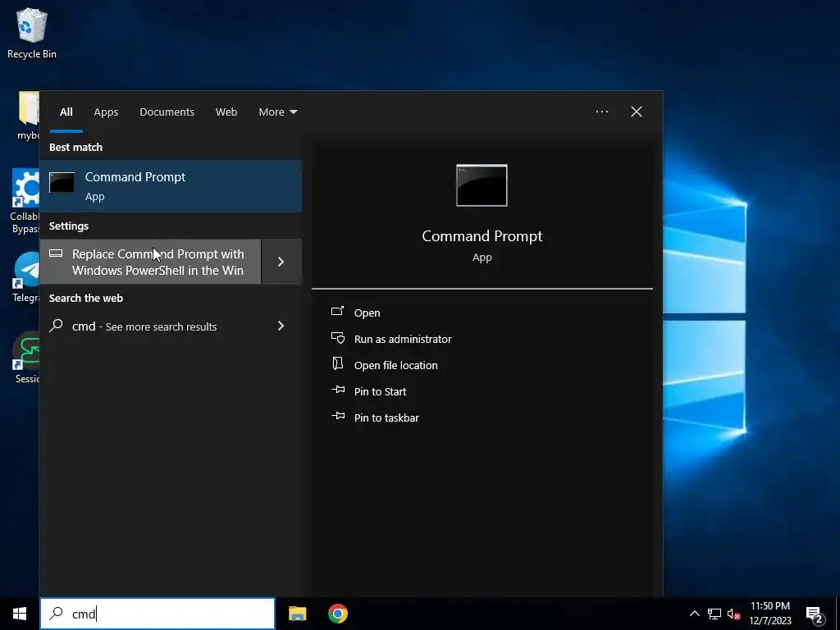Open the Action Center notifications icon
Viewport: 840px width, 630px height.
[x=815, y=614]
